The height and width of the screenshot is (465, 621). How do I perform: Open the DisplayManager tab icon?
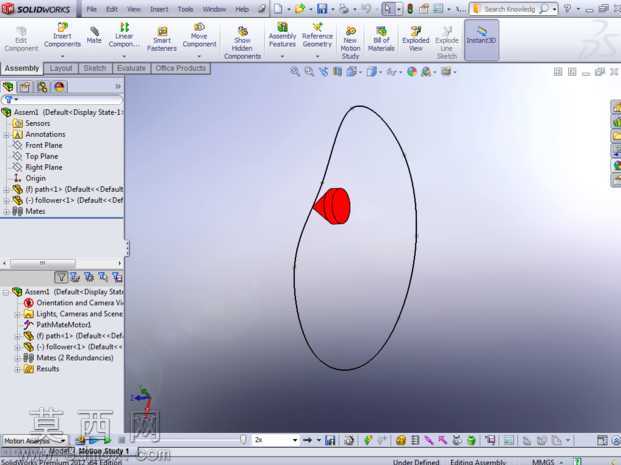click(x=59, y=87)
